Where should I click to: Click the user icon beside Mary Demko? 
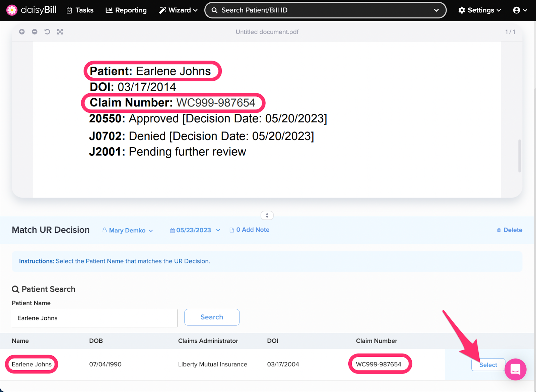[x=105, y=230]
